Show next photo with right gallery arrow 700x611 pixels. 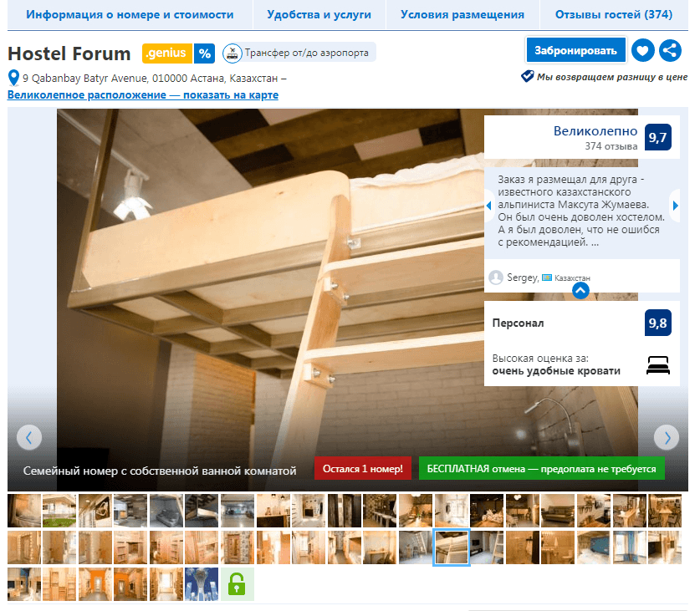click(667, 438)
